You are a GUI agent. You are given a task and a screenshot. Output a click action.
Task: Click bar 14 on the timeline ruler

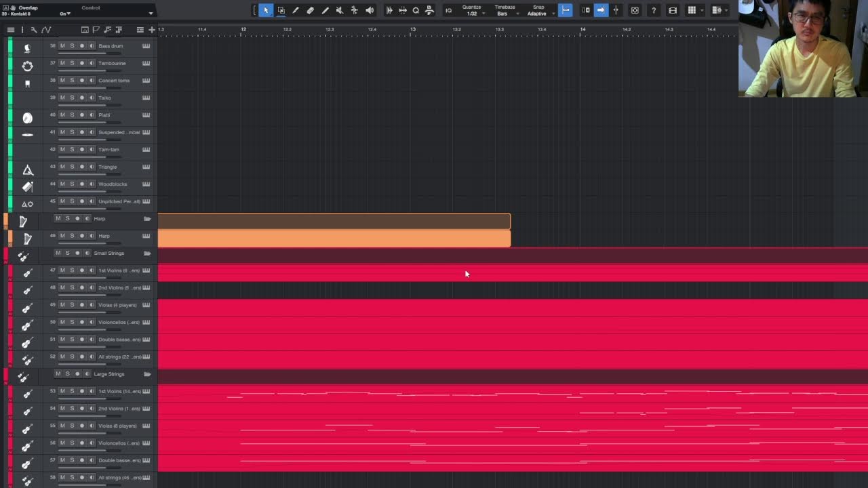582,30
